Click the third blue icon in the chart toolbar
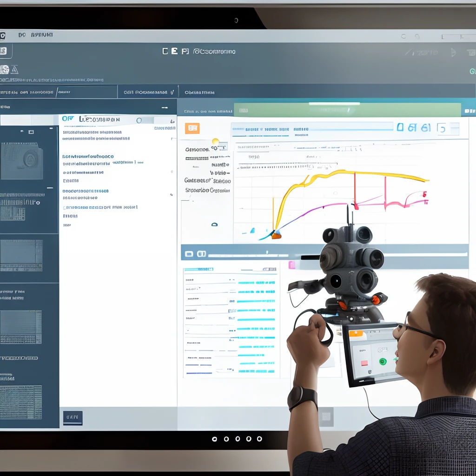This screenshot has width=476, height=476. coord(426,127)
